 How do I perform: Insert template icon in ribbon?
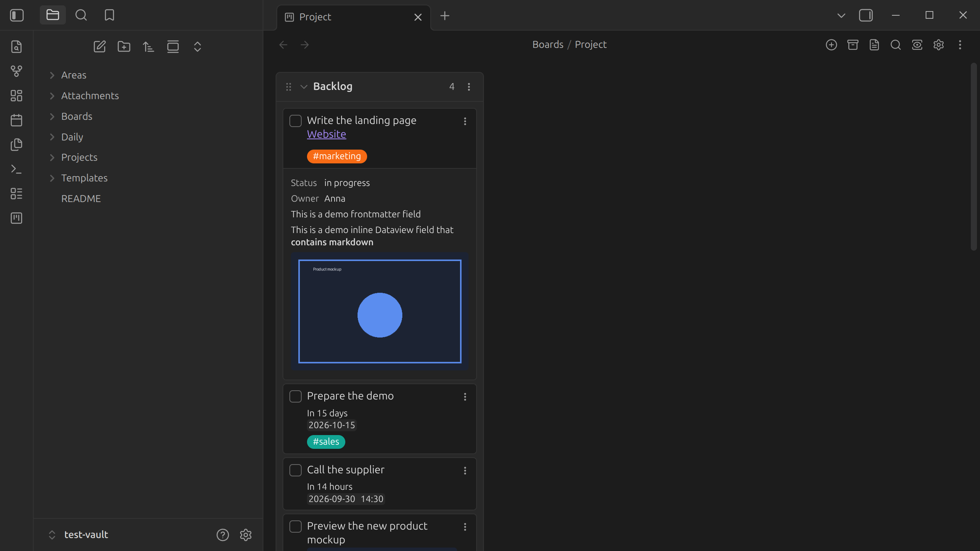[16, 145]
